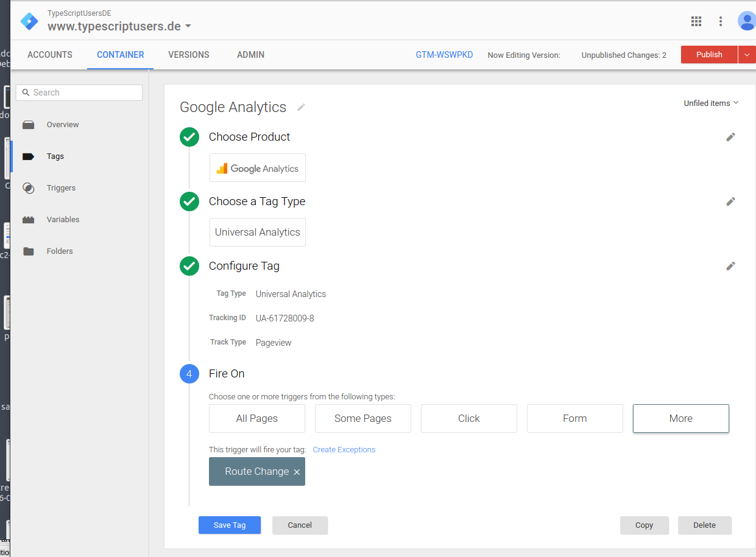Open the three-dot options menu
The width and height of the screenshot is (756, 557).
click(721, 21)
